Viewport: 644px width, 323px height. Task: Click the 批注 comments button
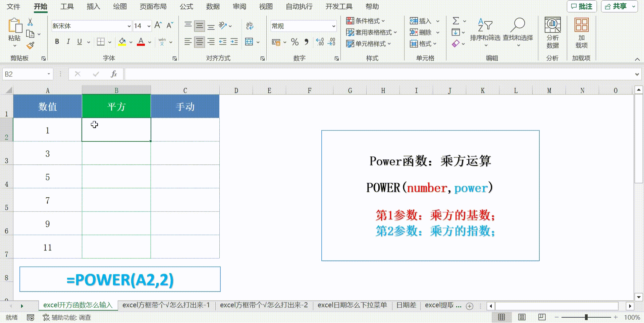(x=582, y=6)
